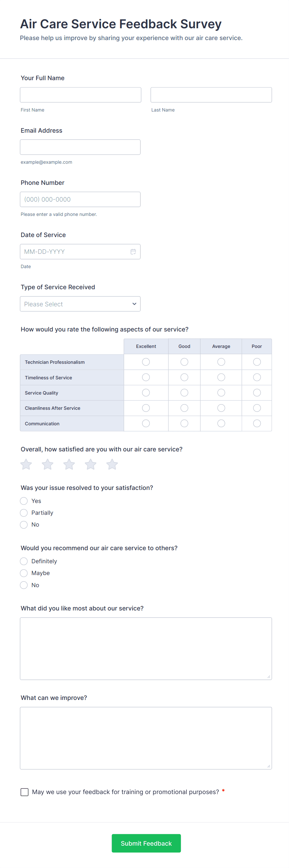Rate satisfaction with the first star
289x868 pixels.
click(26, 464)
